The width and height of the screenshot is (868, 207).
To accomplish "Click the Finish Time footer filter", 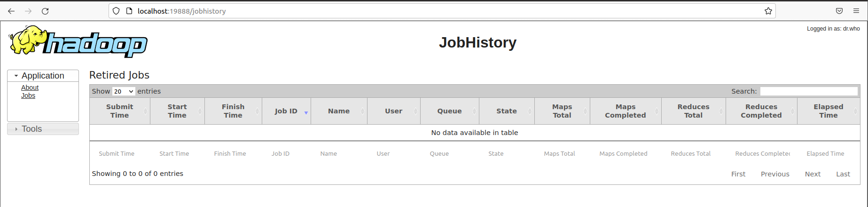I will [233, 153].
